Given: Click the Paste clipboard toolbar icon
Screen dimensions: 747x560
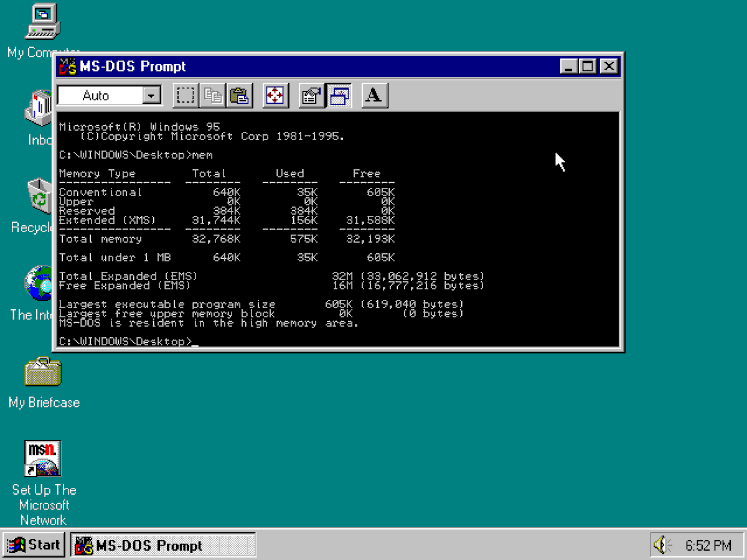Looking at the screenshot, I should tap(240, 96).
